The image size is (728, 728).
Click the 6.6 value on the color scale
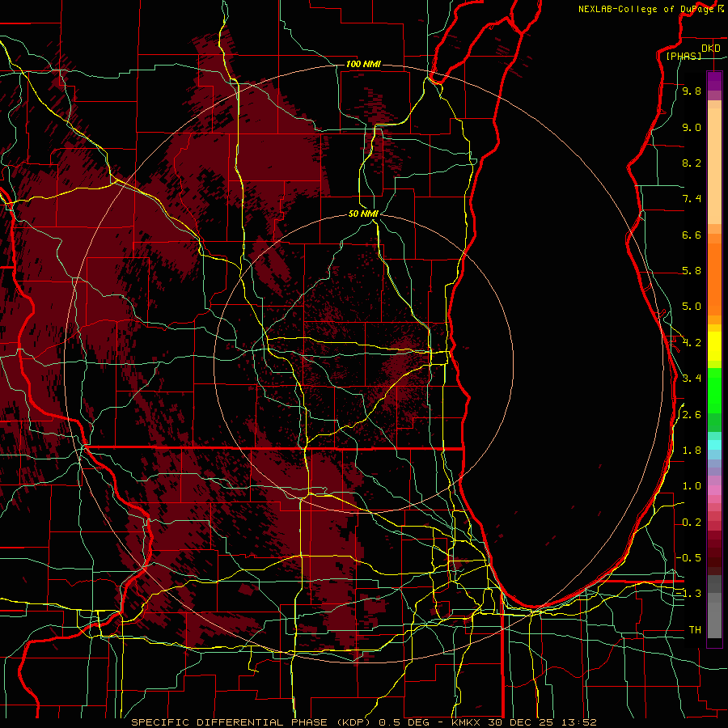(x=692, y=235)
